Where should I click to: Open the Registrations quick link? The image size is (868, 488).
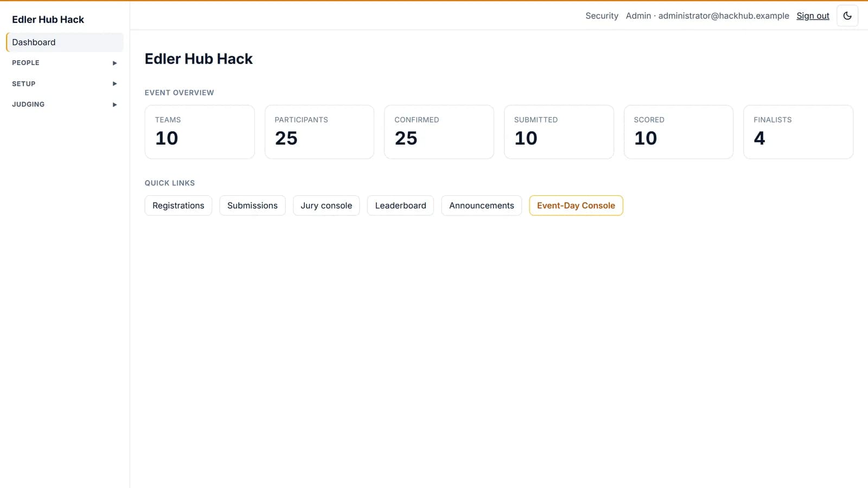click(x=178, y=206)
